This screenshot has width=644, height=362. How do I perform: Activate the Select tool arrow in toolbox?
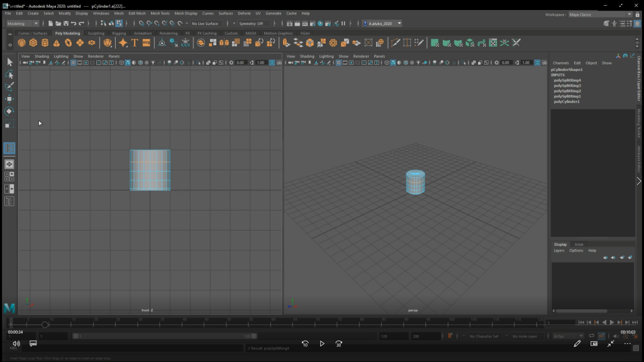click(9, 62)
